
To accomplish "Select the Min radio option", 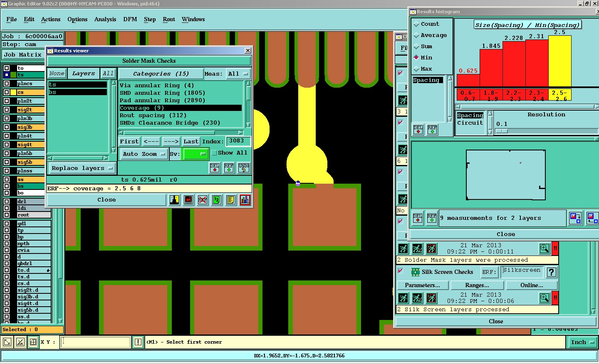I will [x=416, y=57].
